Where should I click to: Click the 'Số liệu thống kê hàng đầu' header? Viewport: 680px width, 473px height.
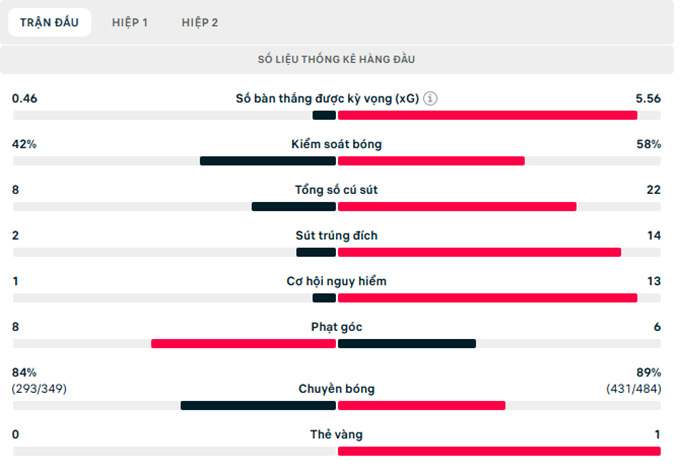[336, 60]
